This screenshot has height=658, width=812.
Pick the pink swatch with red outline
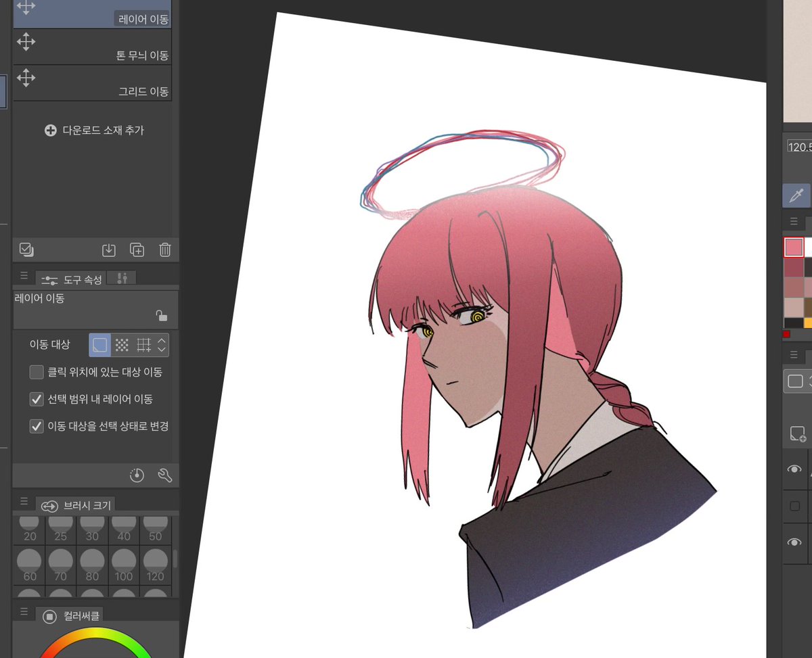pos(794,248)
